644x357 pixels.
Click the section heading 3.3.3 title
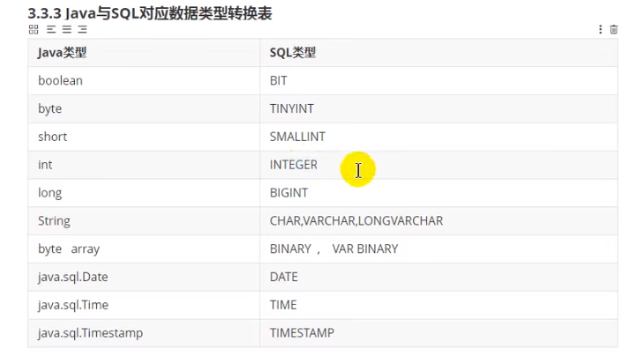pyautogui.click(x=150, y=13)
